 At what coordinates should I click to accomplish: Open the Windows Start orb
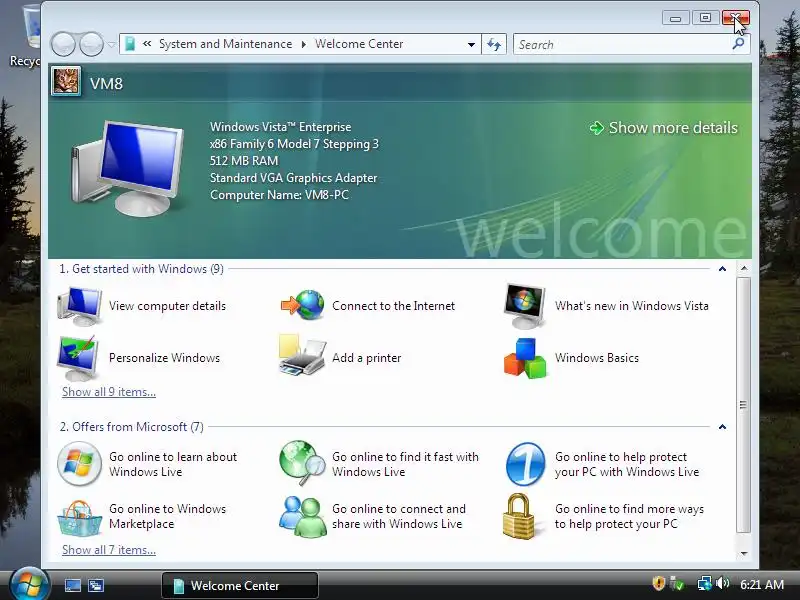[x=28, y=584]
